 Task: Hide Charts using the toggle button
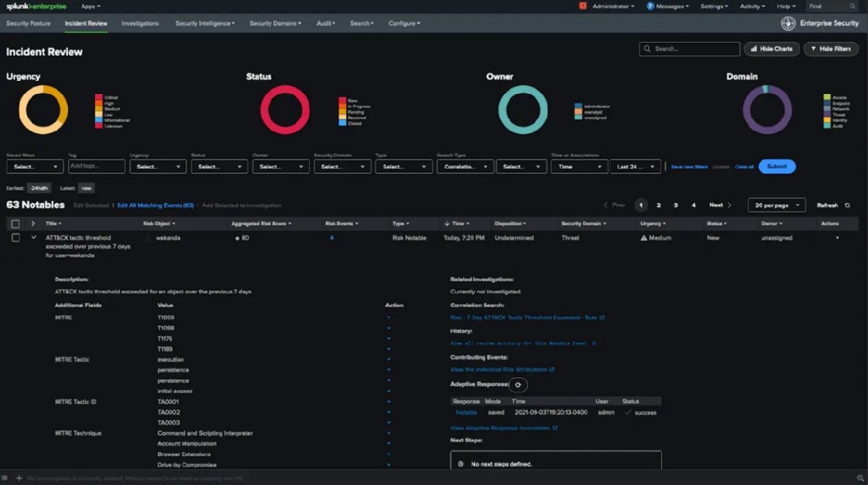pos(772,49)
